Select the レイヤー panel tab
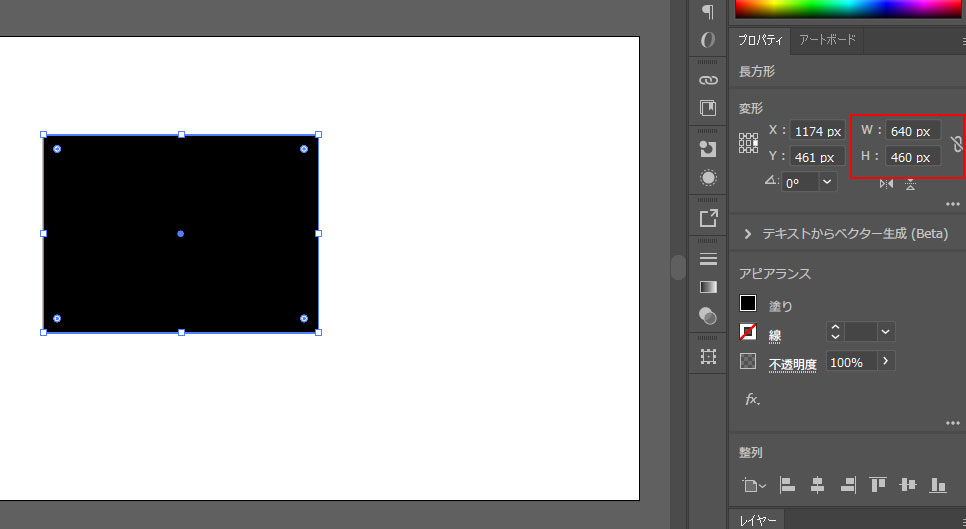 757,520
